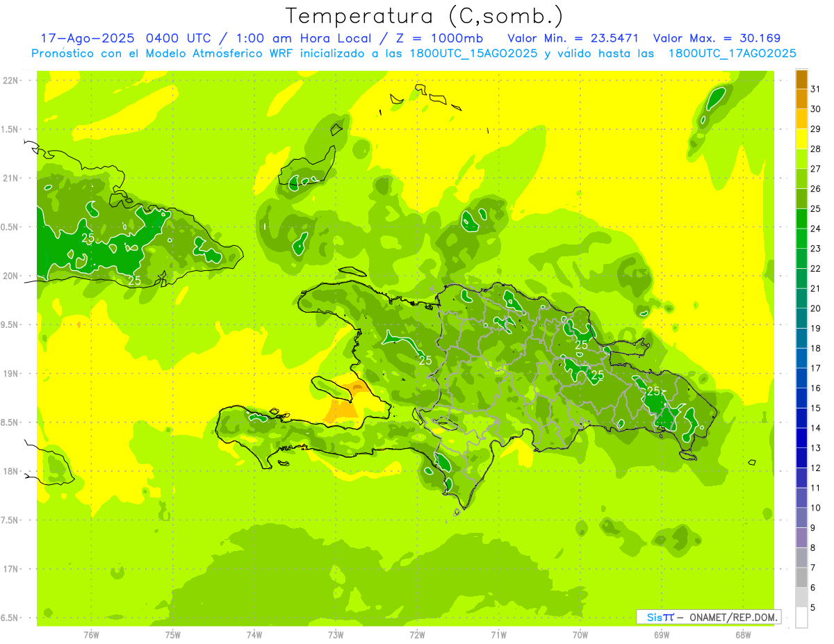This screenshot has width=834, height=644.
Task: Click the "7.5N" latitude tick label
Action: click(x=11, y=520)
